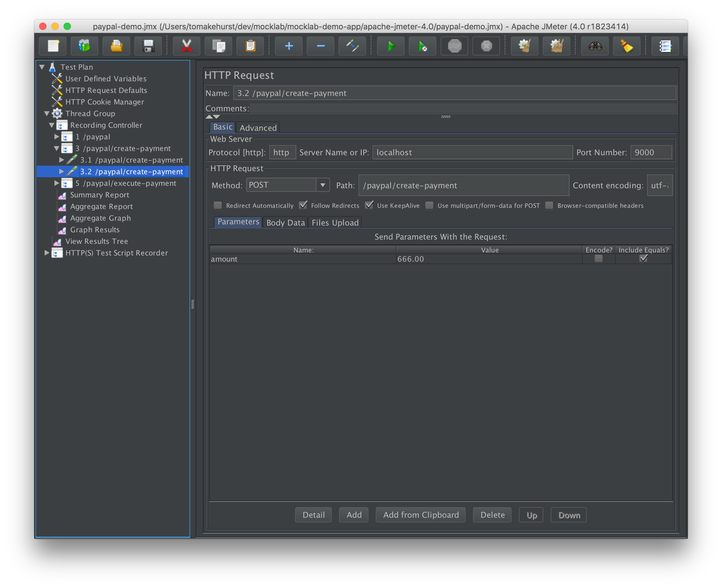Viewport: 722px width, 588px height.
Task: Enable the Redirect Automatically checkbox
Action: [218, 205]
